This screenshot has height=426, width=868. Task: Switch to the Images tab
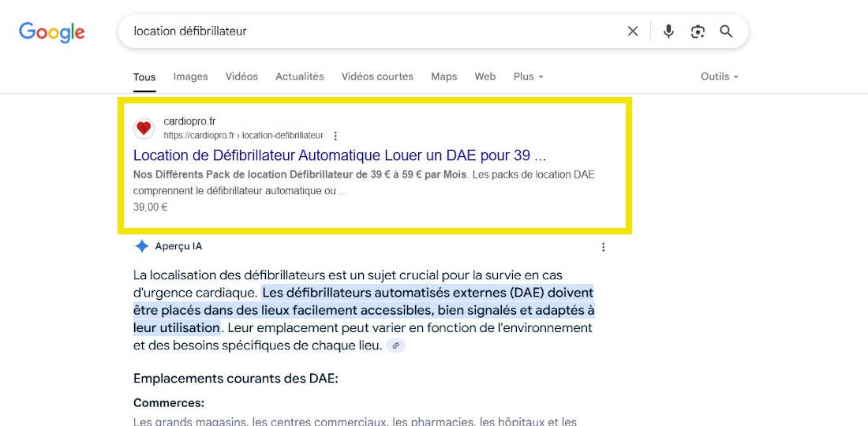click(x=190, y=77)
